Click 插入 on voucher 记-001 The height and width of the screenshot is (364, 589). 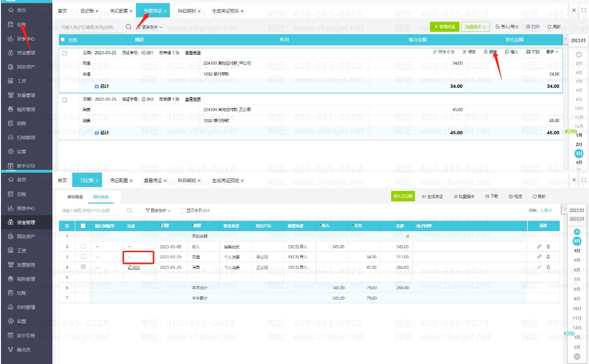(x=512, y=52)
